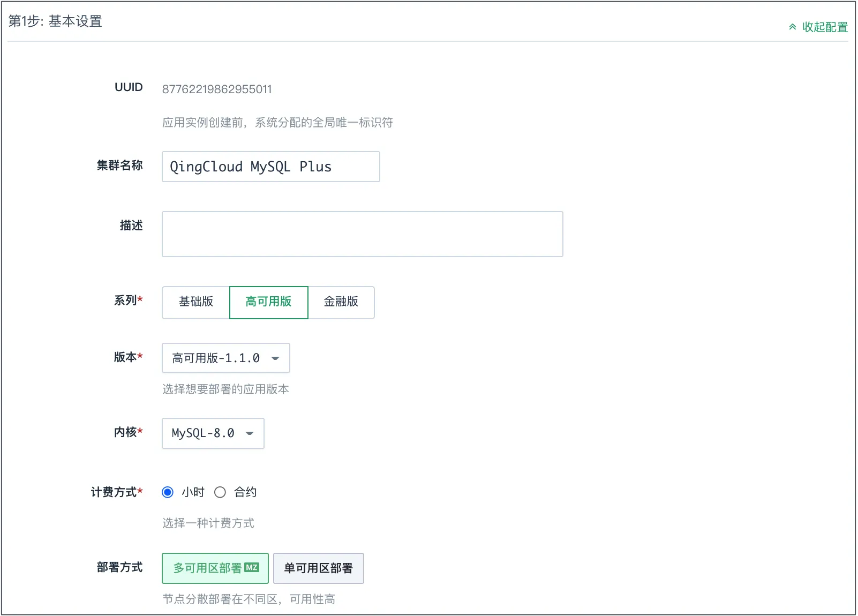The height and width of the screenshot is (616, 858).
Task: Click the 版本 field label
Action: [129, 357]
